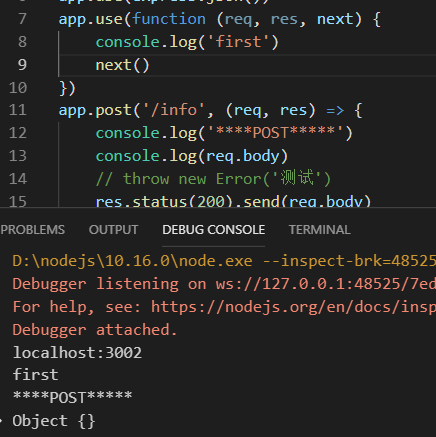Click the res.status(200).send line
The image size is (436, 437).
(x=233, y=202)
